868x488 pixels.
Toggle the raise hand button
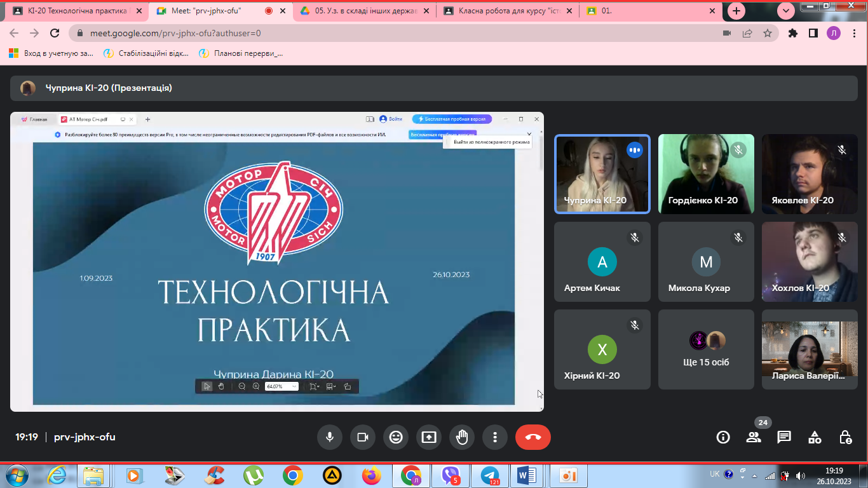[x=462, y=437]
